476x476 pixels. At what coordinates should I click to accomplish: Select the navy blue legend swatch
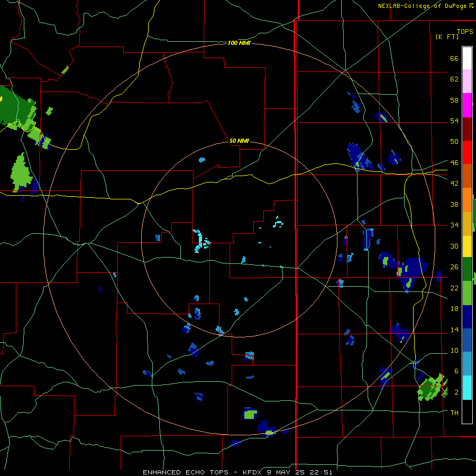click(x=467, y=317)
